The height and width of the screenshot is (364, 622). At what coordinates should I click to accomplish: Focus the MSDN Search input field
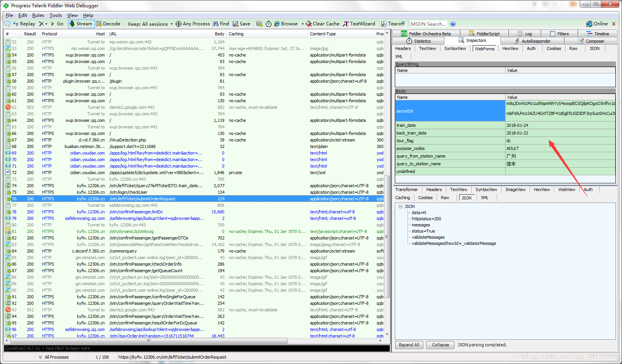(x=429, y=24)
